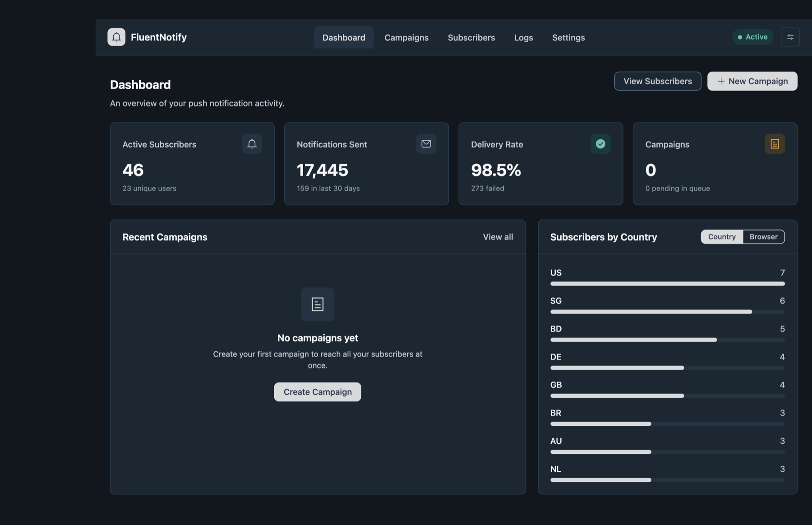Click the Notifications Sent card title
This screenshot has height=525, width=812.
coord(332,144)
